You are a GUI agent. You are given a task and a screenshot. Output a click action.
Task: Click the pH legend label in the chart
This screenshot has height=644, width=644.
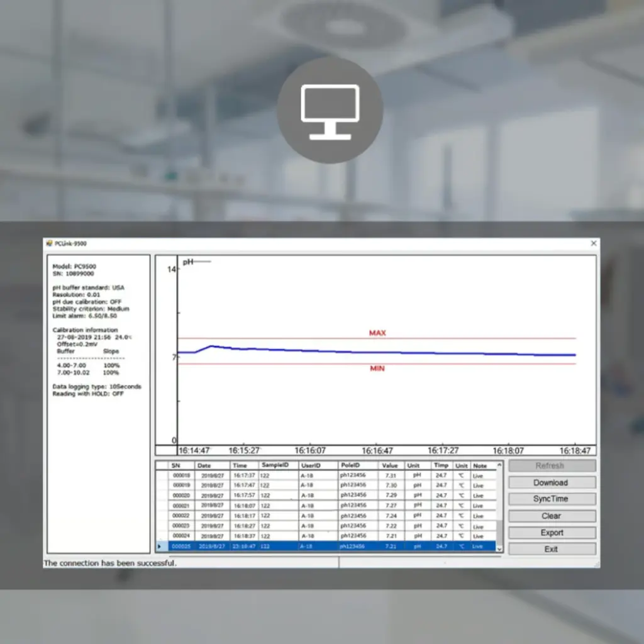pyautogui.click(x=188, y=262)
